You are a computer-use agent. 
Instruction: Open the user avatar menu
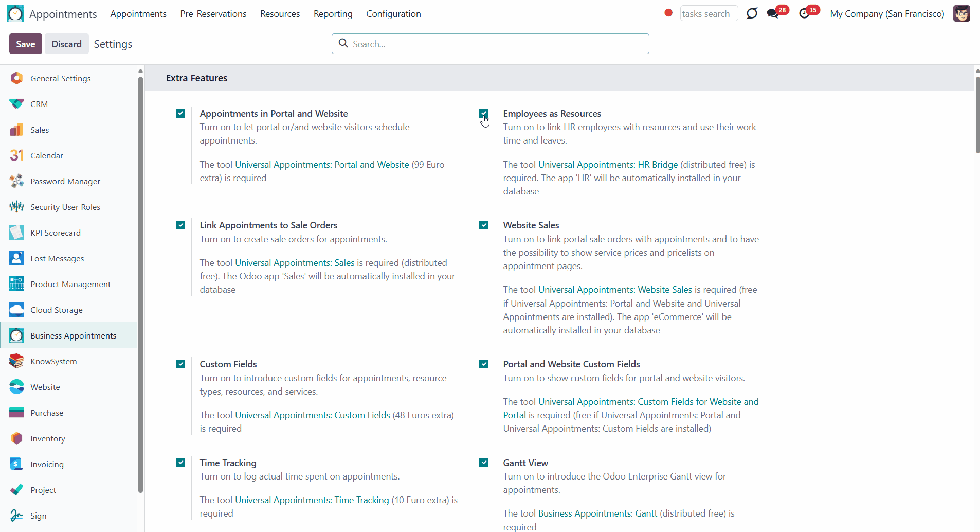[961, 13]
